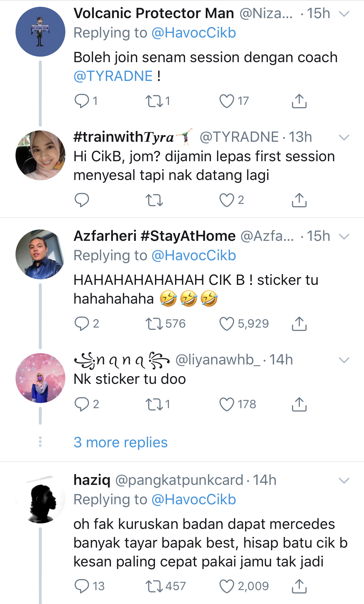Reply to Volcanic Protector Man's tweet
The image size is (364, 604).
[82, 101]
